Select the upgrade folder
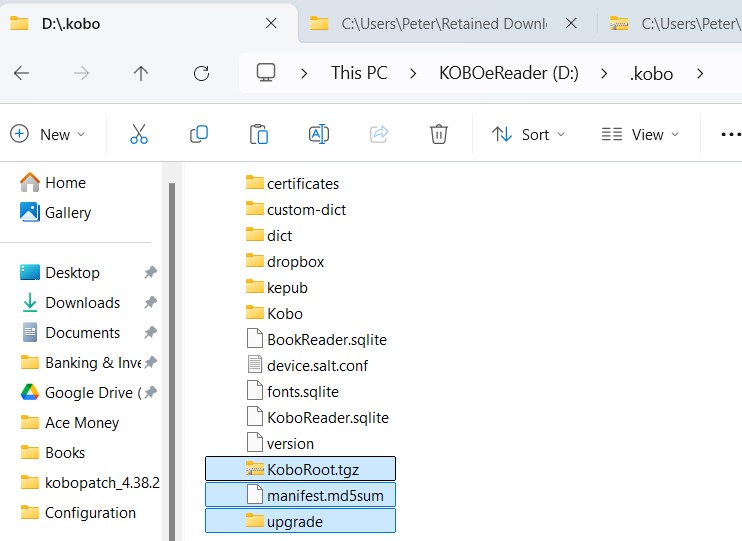The width and height of the screenshot is (742, 541). pos(300,521)
